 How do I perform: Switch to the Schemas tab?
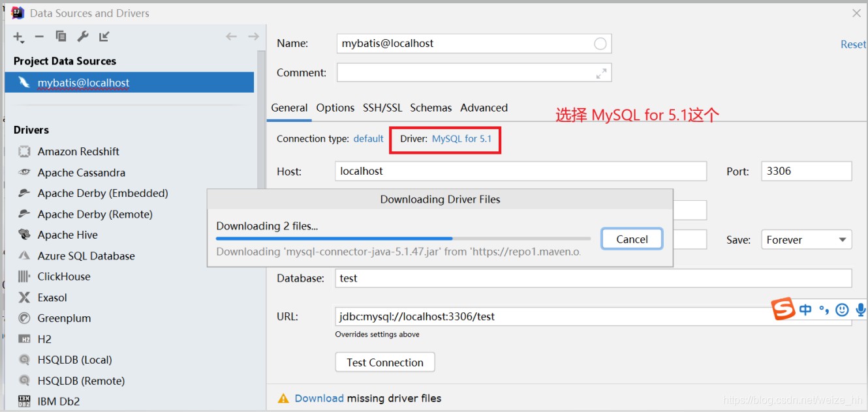(431, 108)
